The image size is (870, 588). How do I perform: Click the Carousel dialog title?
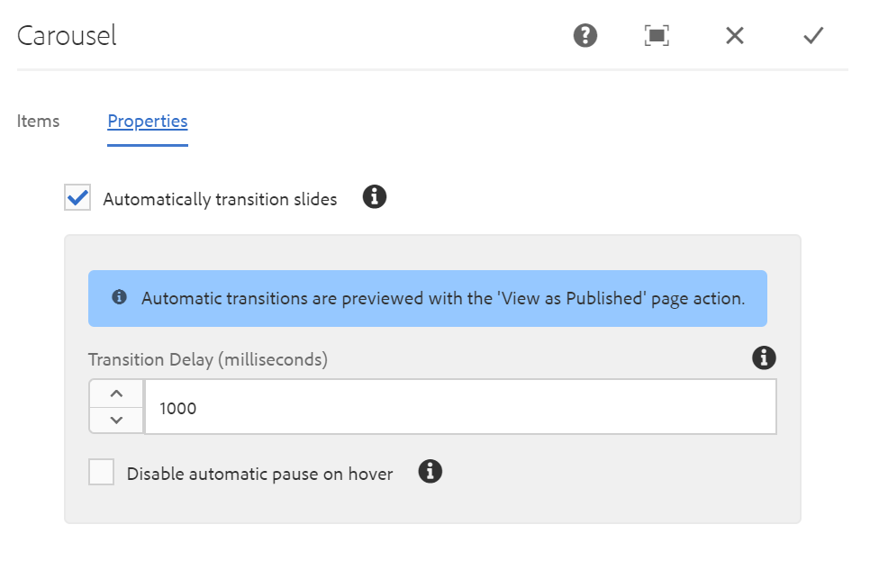67,36
